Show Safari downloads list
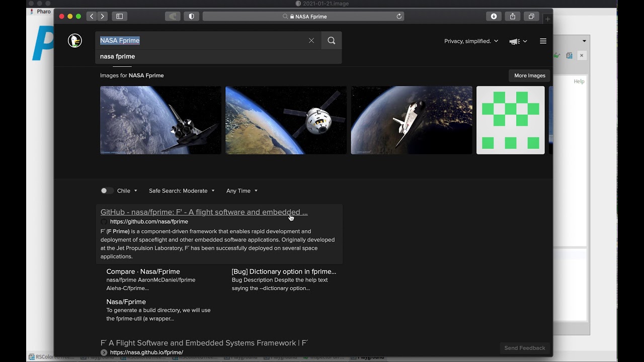This screenshot has width=644, height=362. pos(494,17)
